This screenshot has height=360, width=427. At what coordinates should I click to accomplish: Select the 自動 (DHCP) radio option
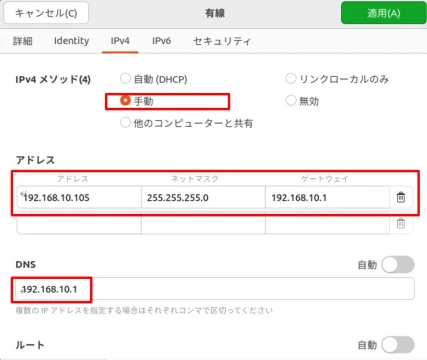pyautogui.click(x=125, y=79)
